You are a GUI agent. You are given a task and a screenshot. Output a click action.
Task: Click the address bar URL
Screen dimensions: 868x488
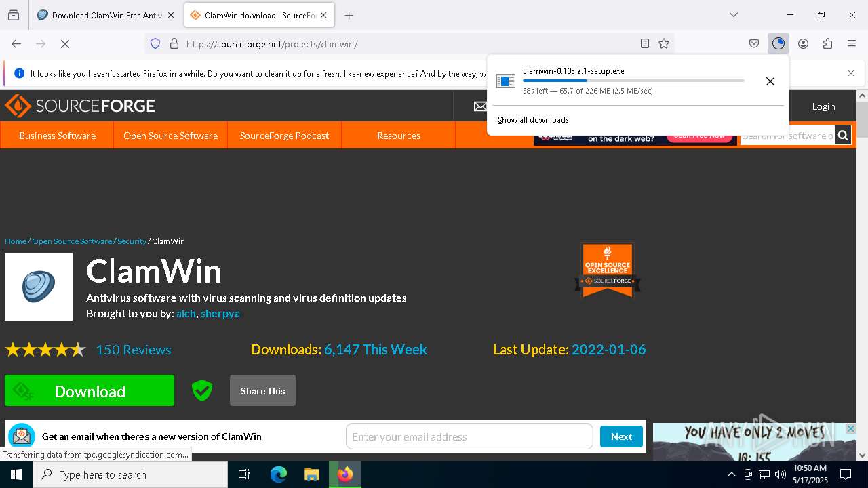point(272,44)
